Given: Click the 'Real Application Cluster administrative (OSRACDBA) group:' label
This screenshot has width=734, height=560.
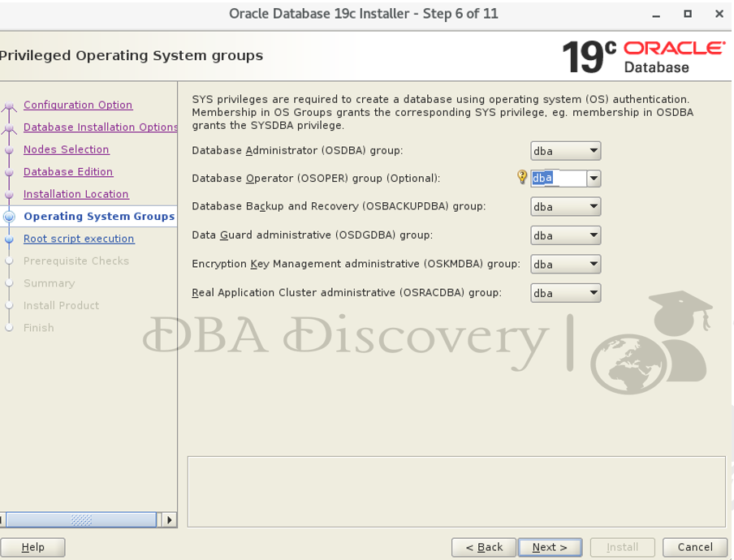Looking at the screenshot, I should [x=347, y=293].
